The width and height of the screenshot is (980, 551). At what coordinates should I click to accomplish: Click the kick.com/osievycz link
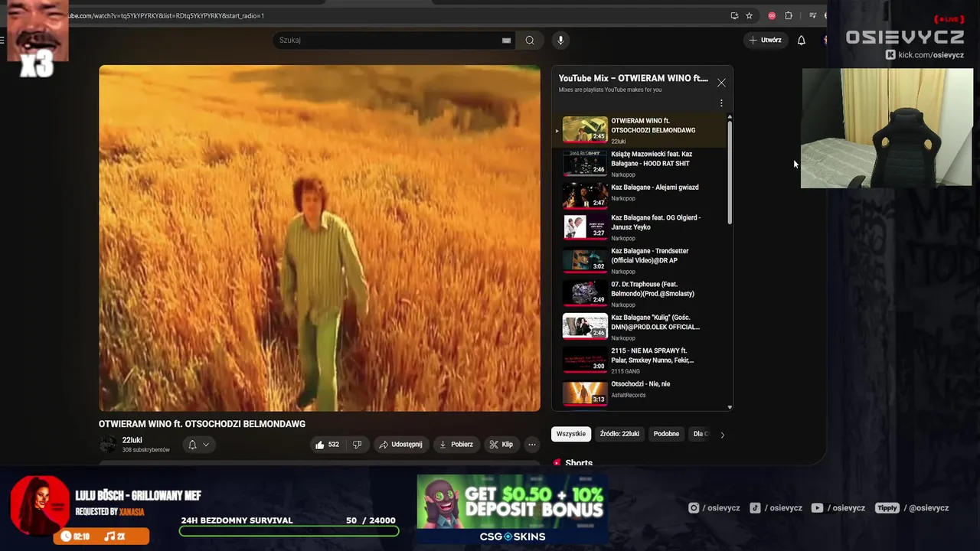click(x=925, y=55)
